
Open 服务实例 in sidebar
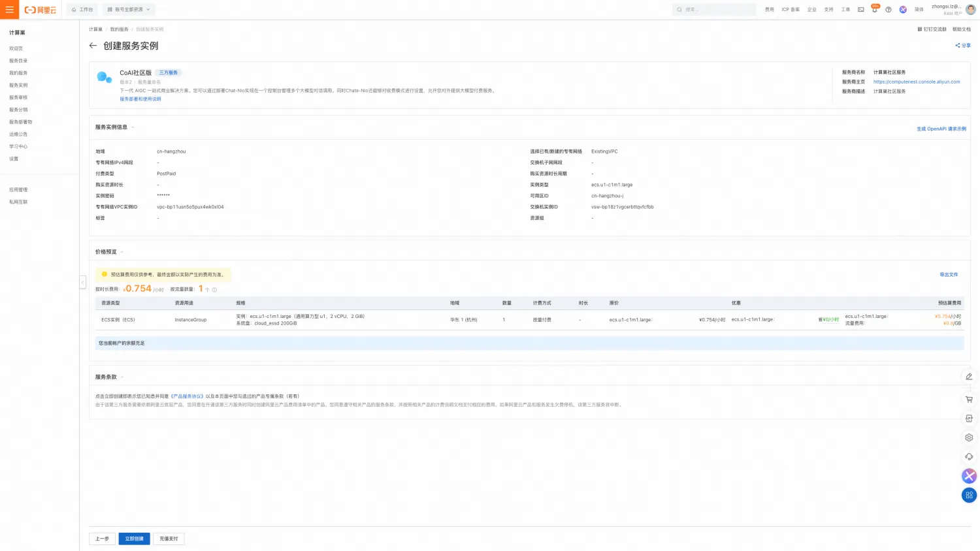coord(18,86)
